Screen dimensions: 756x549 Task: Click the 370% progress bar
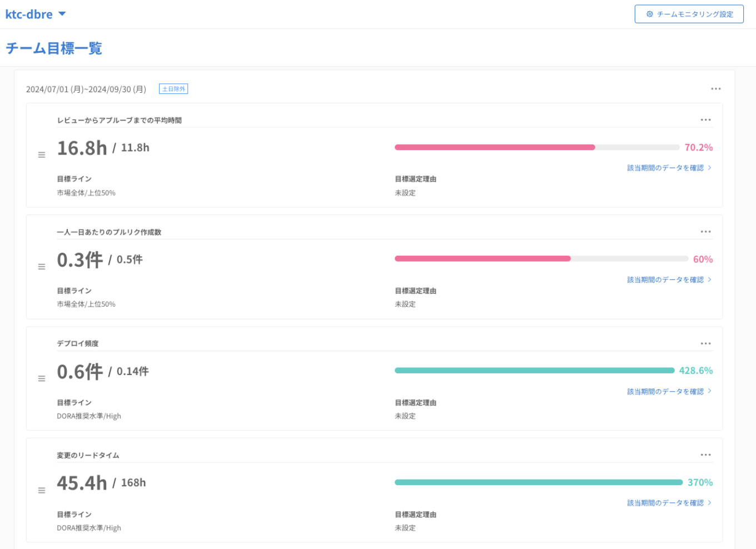pos(539,482)
